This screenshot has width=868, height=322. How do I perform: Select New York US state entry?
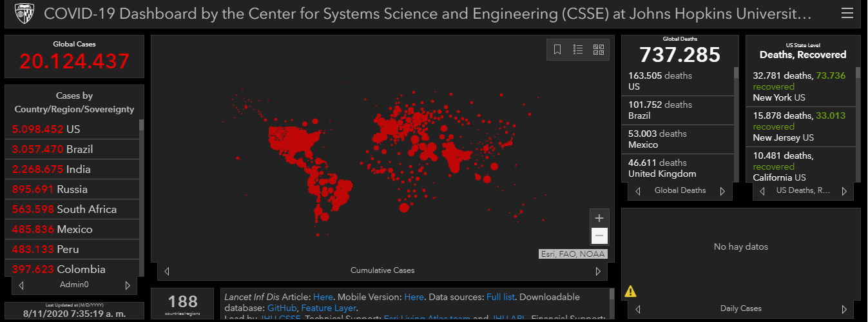(x=800, y=86)
